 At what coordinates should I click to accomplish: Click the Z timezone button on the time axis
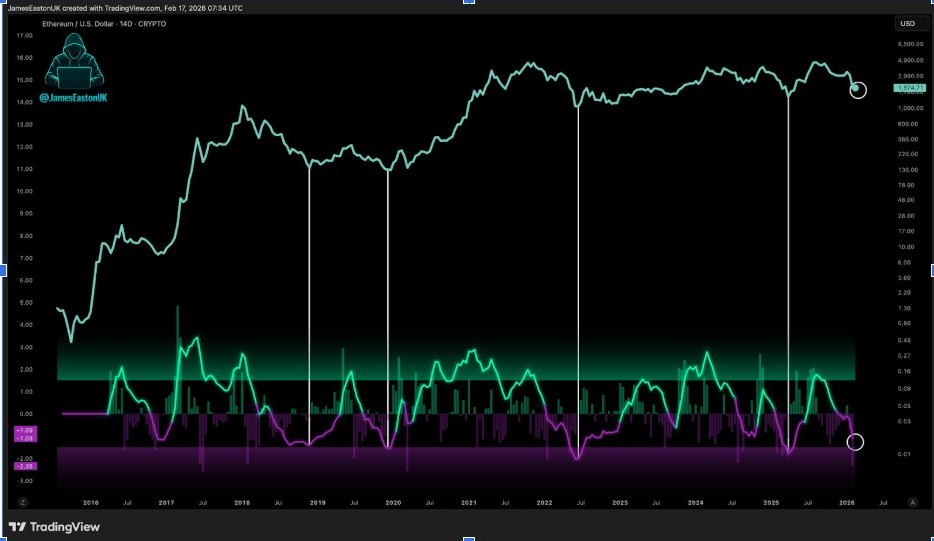[23, 502]
